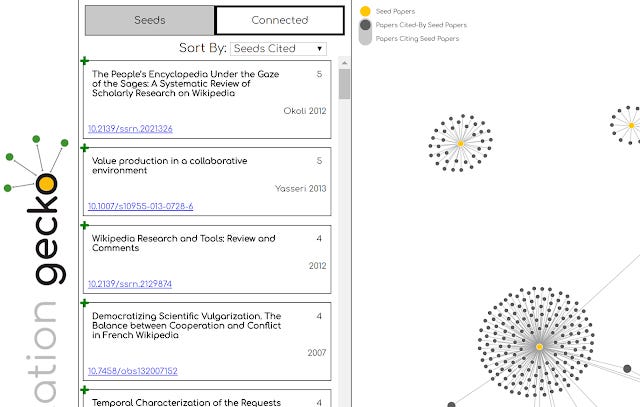Image resolution: width=640 pixels, height=407 pixels.
Task: Open DOI link 10.2139/ssrn.2021326
Action: tap(130, 129)
